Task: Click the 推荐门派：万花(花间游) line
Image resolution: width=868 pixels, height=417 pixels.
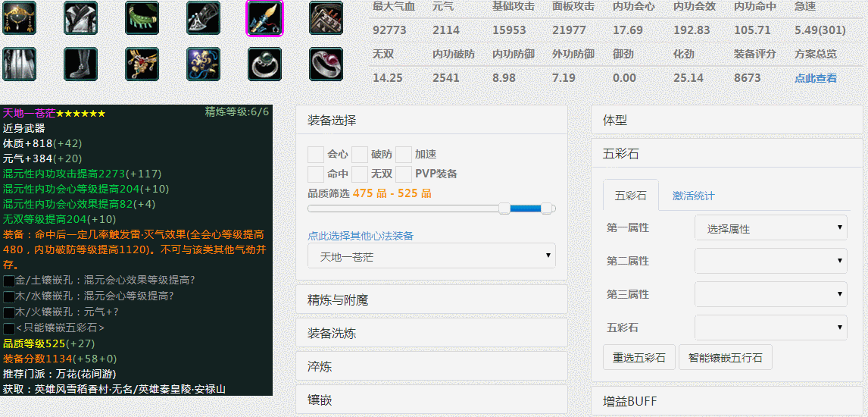Action: [x=59, y=374]
